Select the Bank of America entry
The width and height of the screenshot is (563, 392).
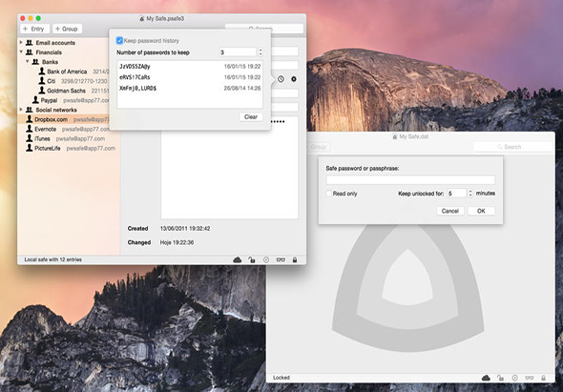pos(68,72)
